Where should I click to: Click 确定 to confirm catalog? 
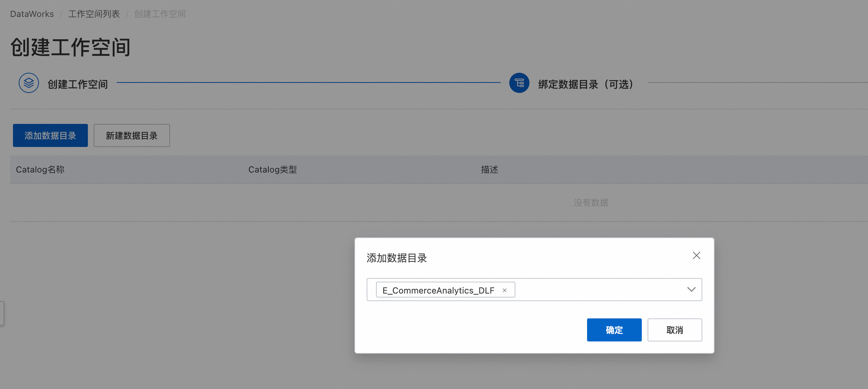614,330
